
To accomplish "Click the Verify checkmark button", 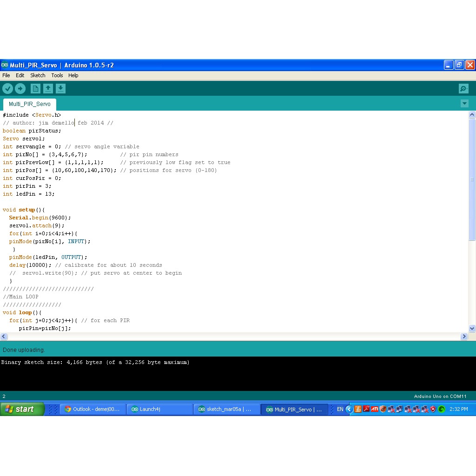I will pyautogui.click(x=7, y=89).
